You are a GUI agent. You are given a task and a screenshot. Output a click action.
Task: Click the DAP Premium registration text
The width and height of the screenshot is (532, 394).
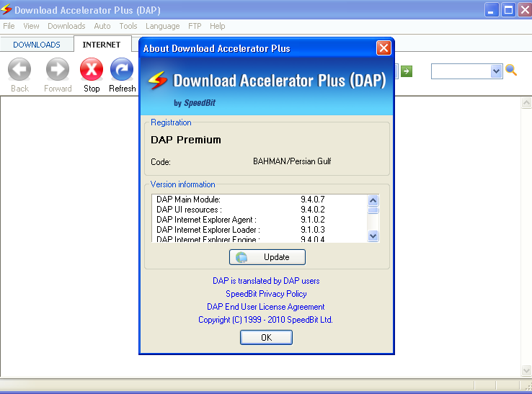point(185,140)
